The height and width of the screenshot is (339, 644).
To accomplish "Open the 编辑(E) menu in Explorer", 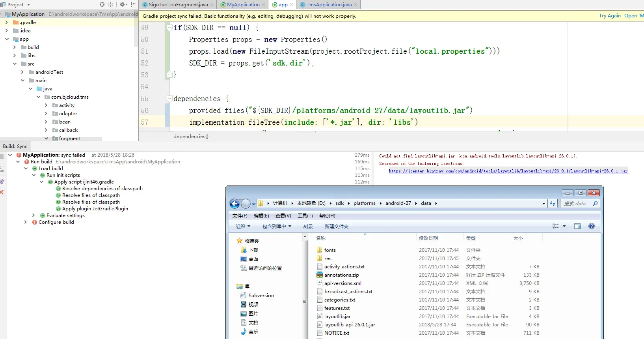I will pos(261,215).
